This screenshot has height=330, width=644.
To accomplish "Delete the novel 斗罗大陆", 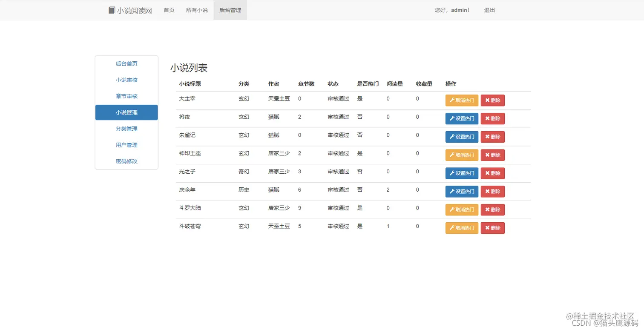I will point(492,209).
